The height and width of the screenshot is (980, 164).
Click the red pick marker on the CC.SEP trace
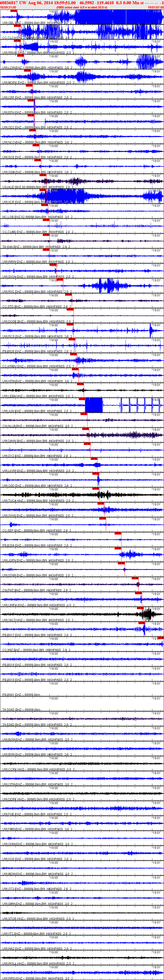(102, 518)
